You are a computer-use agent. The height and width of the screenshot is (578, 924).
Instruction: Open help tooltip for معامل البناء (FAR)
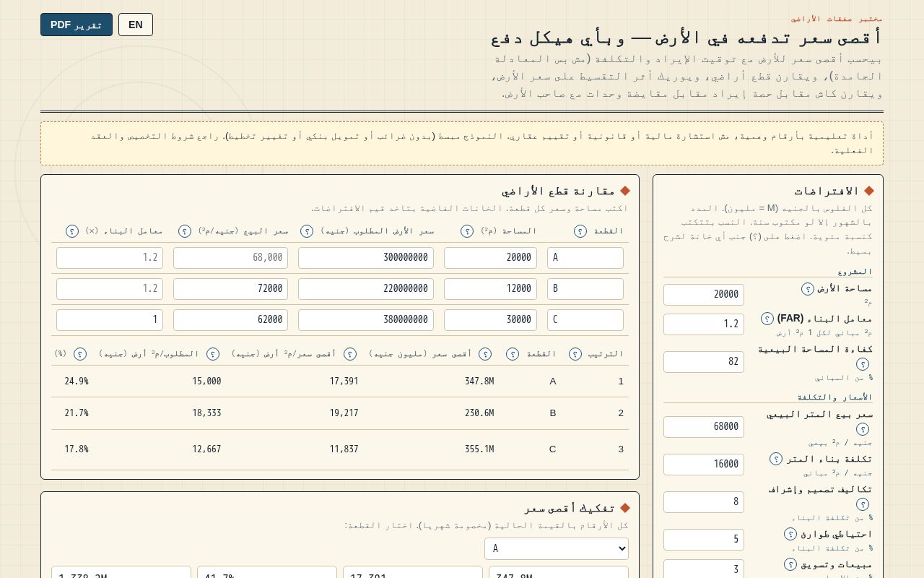[767, 319]
